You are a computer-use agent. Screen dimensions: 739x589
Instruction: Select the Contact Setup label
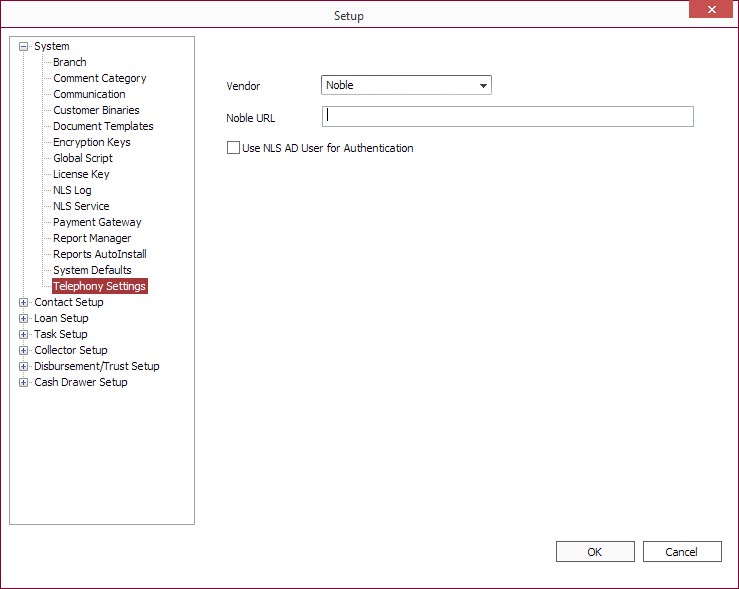(69, 303)
